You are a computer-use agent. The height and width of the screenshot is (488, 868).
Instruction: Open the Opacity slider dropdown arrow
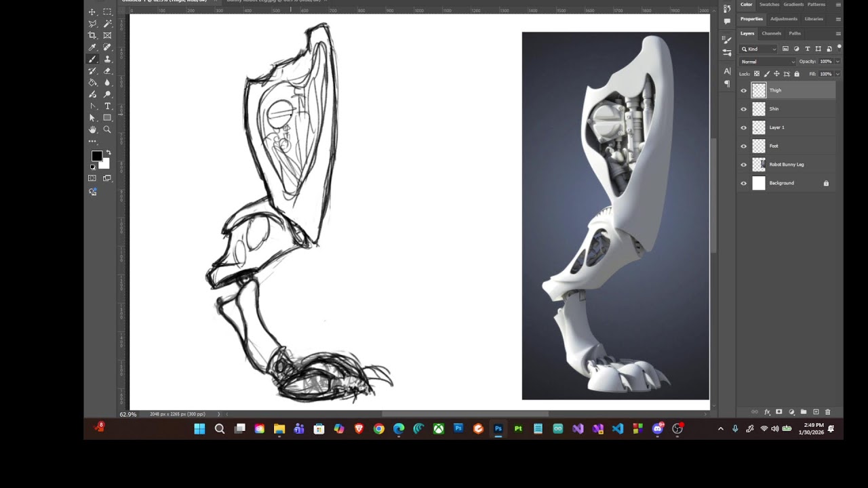click(x=838, y=62)
